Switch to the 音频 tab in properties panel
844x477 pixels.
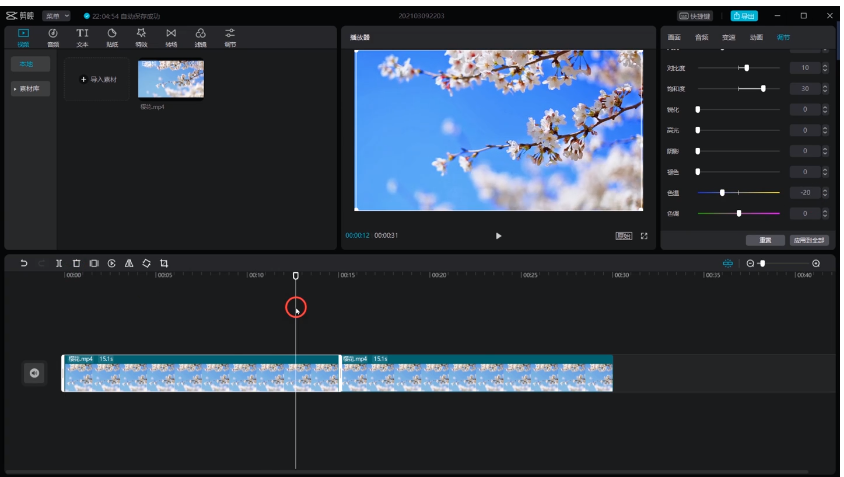pos(701,37)
